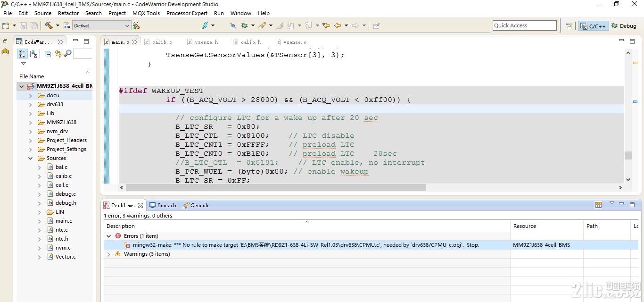Click the Save All toolbar icon
This screenshot has height=302, width=644.
coord(34,25)
